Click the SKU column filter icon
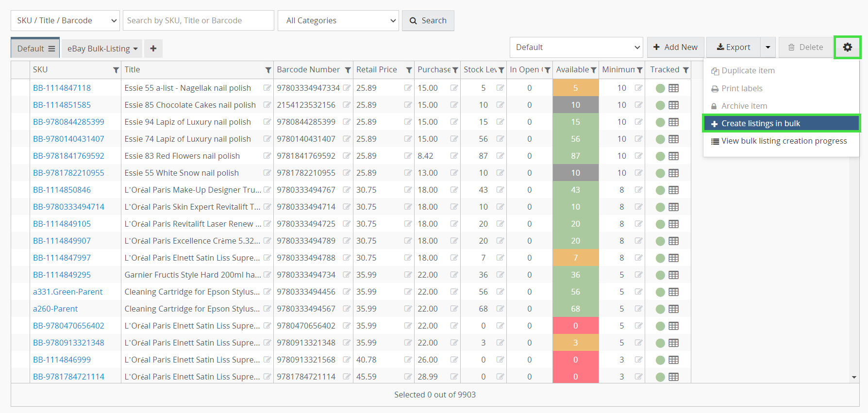868x413 pixels. tap(116, 70)
